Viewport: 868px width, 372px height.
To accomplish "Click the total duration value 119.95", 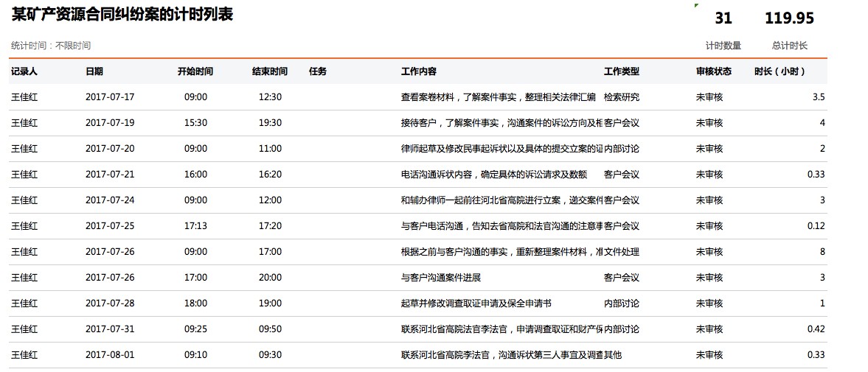I will (x=789, y=18).
